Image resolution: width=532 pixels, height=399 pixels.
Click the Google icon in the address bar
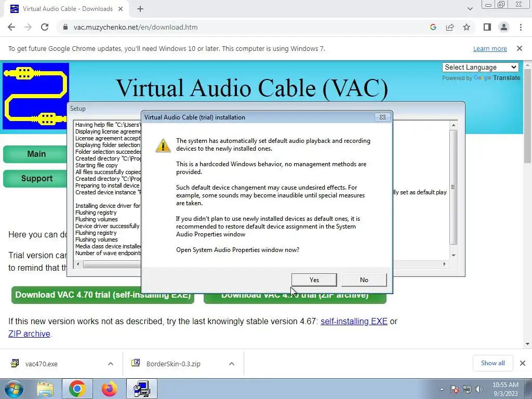point(433,27)
